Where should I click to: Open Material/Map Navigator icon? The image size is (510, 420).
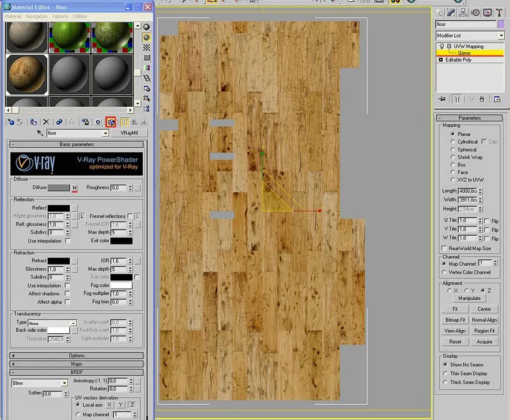(147, 109)
